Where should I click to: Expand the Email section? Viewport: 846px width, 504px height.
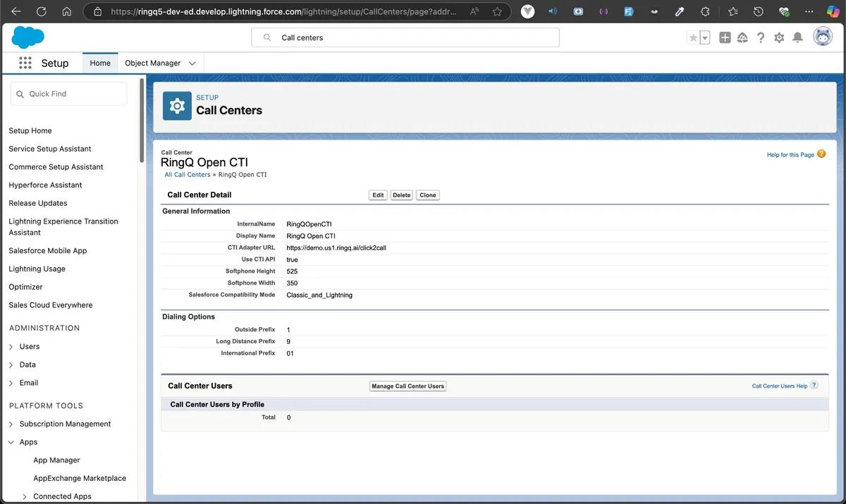tap(11, 383)
